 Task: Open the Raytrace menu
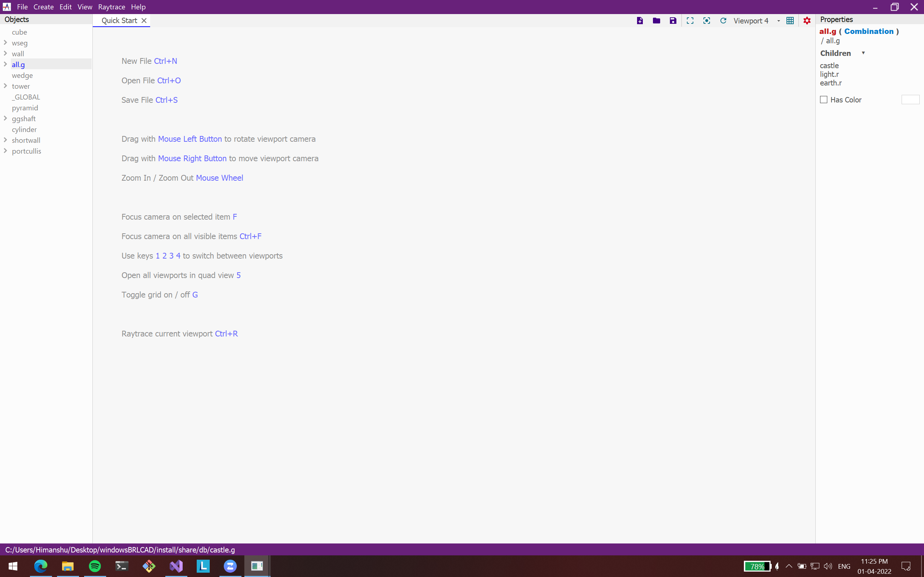(112, 7)
